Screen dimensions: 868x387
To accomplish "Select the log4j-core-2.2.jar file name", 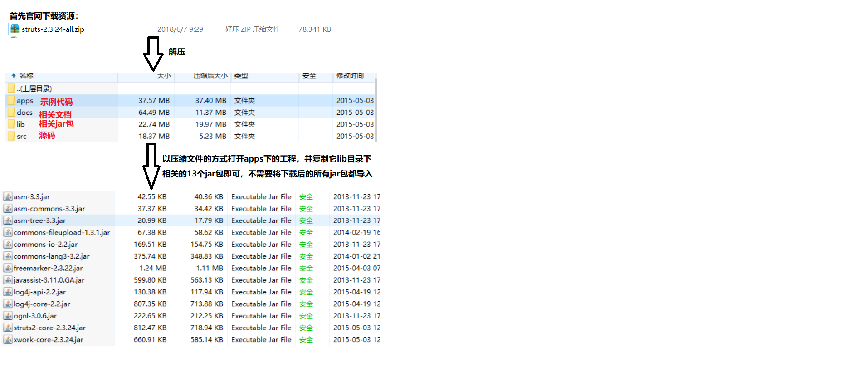I will pyautogui.click(x=42, y=304).
